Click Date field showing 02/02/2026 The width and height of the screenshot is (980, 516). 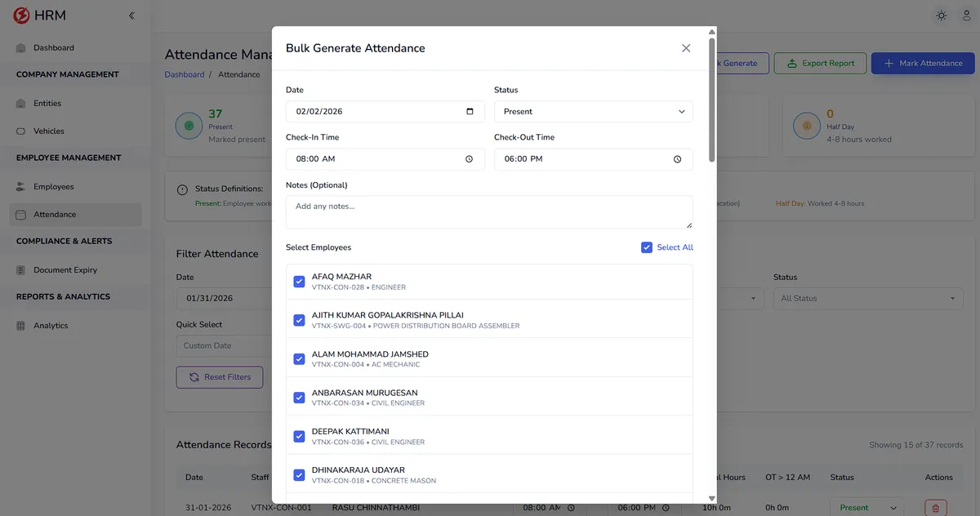point(385,112)
